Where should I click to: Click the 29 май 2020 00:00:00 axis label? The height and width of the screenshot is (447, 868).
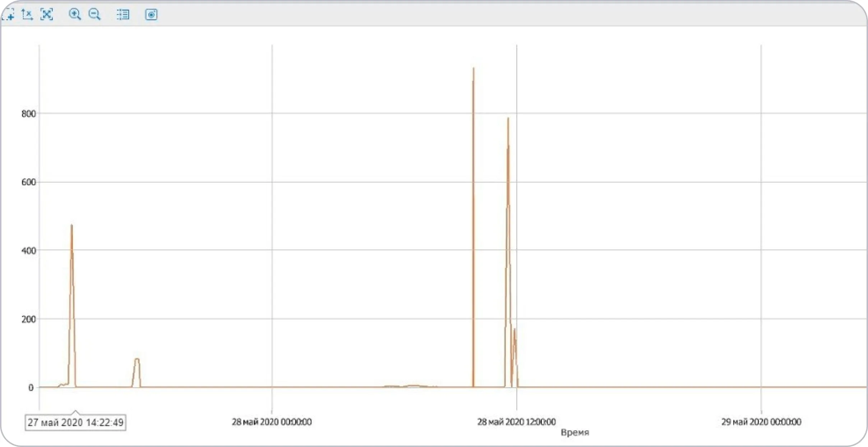761,422
